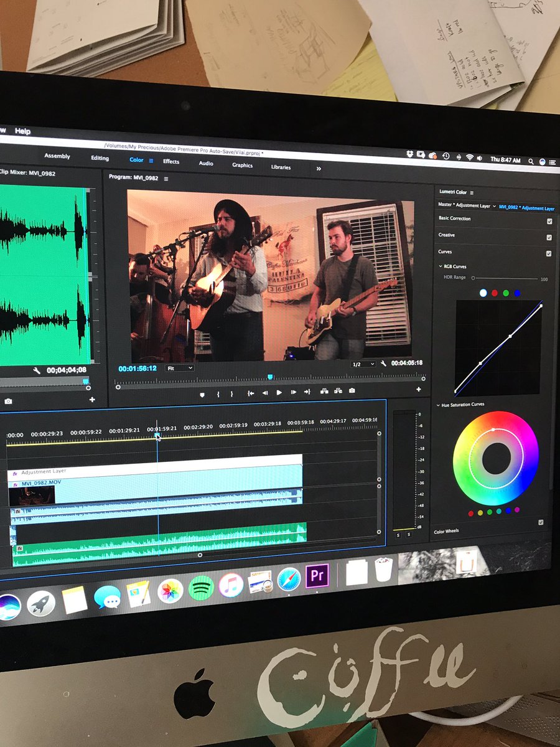Open Lumetri Color panel menu
560x747 pixels.
pyautogui.click(x=472, y=192)
